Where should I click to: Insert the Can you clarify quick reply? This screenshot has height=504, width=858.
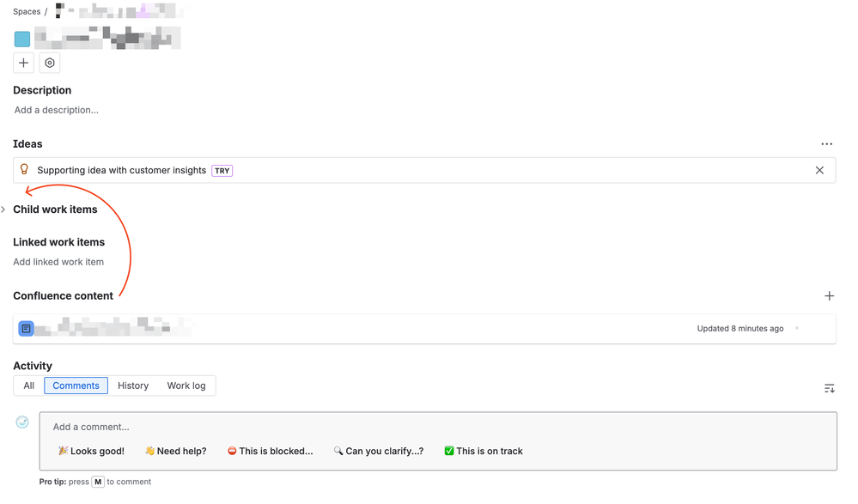coord(379,452)
